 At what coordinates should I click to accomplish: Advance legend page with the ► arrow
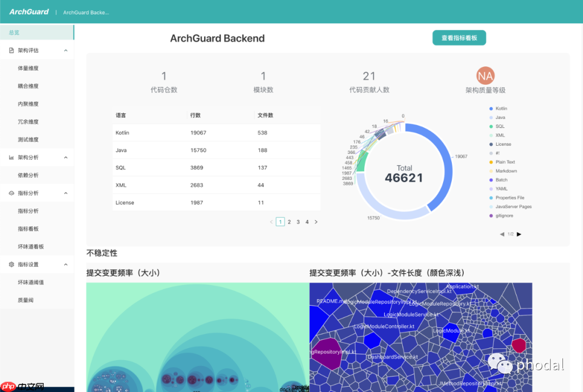(519, 234)
